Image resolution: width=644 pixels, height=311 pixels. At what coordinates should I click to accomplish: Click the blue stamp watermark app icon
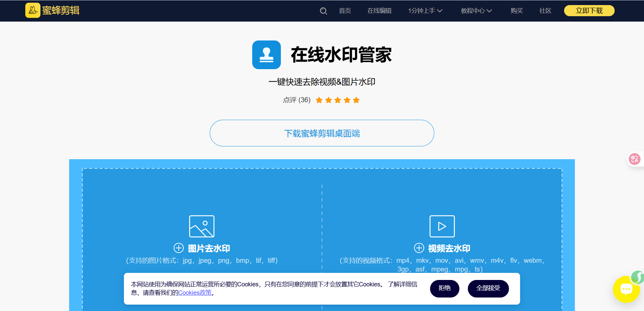click(266, 55)
